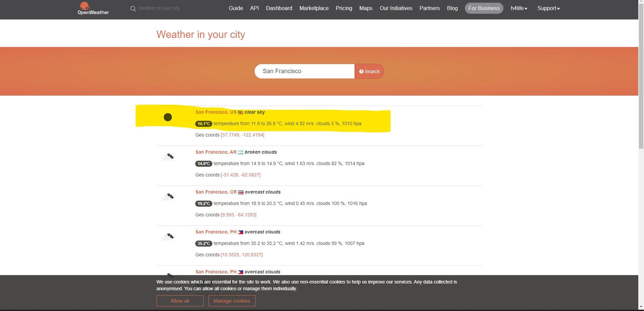Click overcast clouds icon for San Francisco CR
This screenshot has height=311, width=644.
tap(168, 197)
